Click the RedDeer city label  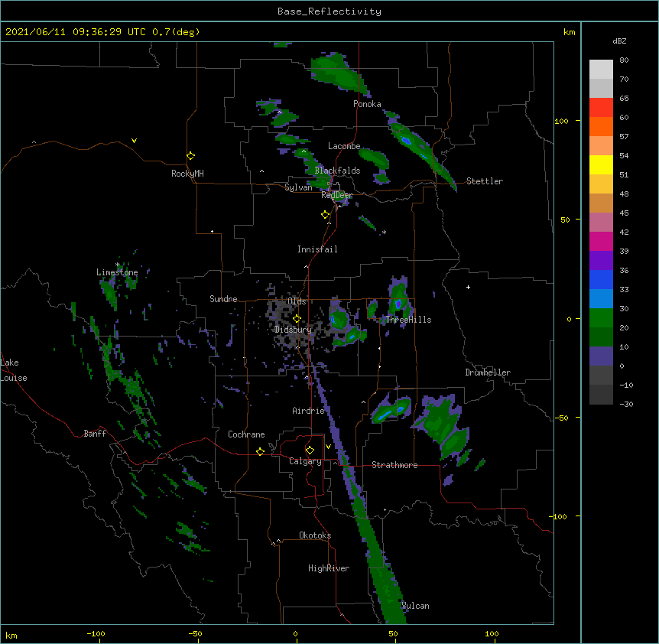point(337,195)
